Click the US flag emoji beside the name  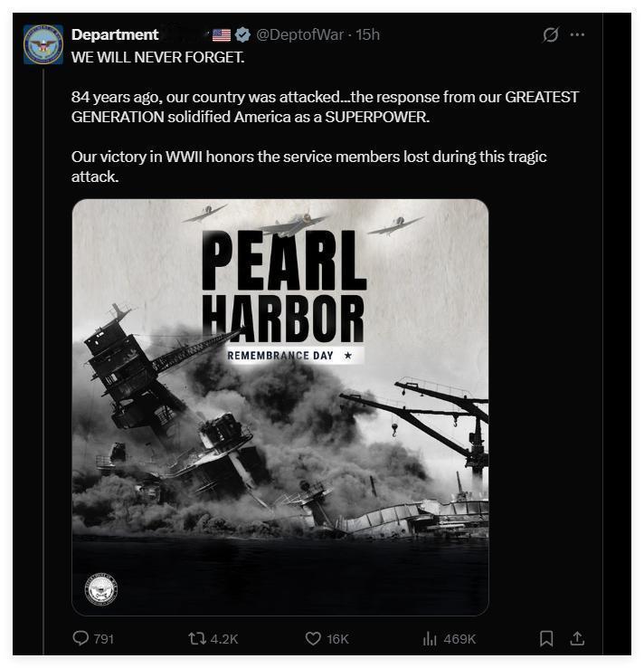point(222,35)
